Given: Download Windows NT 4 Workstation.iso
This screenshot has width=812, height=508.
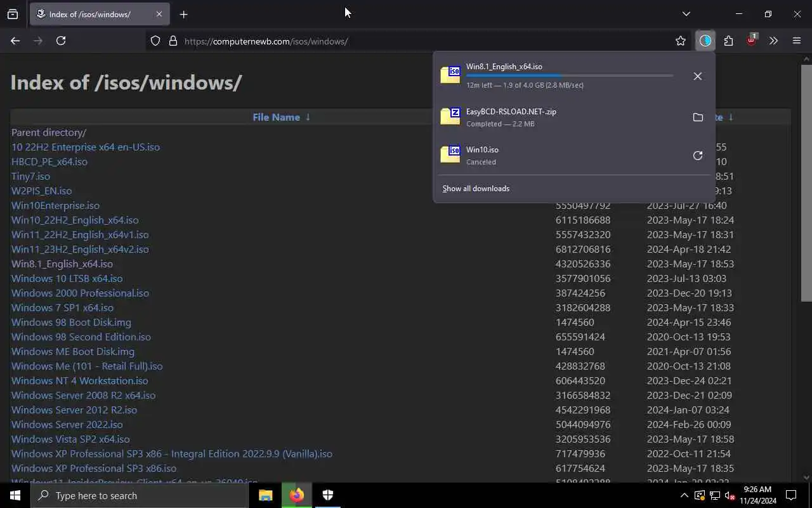Looking at the screenshot, I should (80, 380).
